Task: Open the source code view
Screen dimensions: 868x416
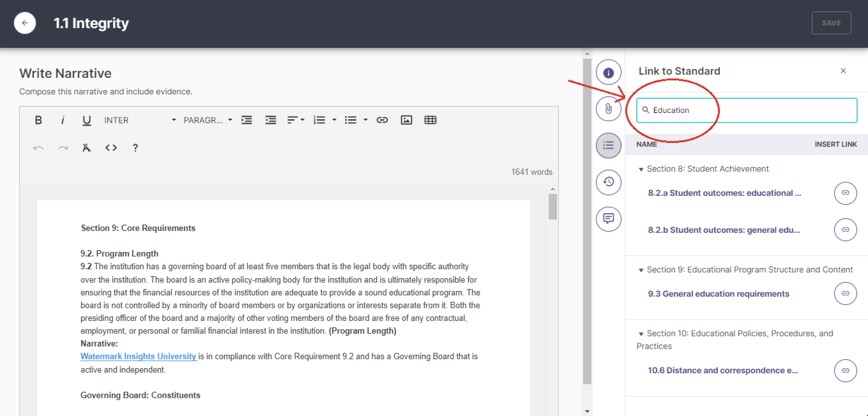Action: [x=111, y=148]
